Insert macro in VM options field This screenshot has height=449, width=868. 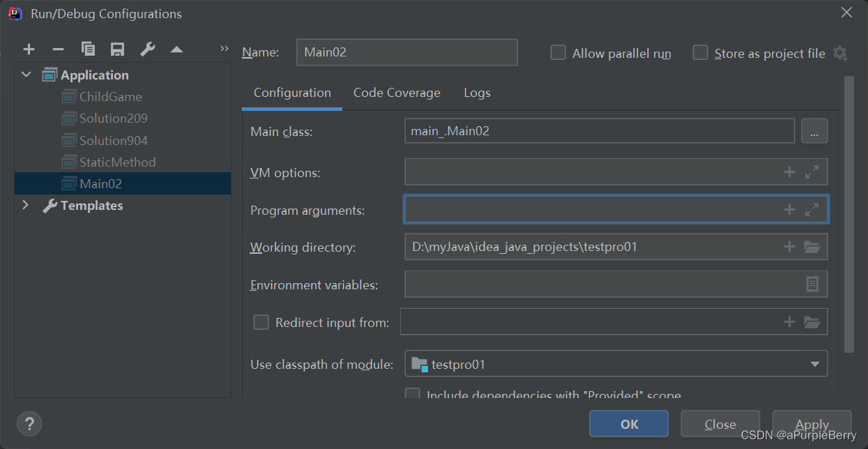point(789,172)
